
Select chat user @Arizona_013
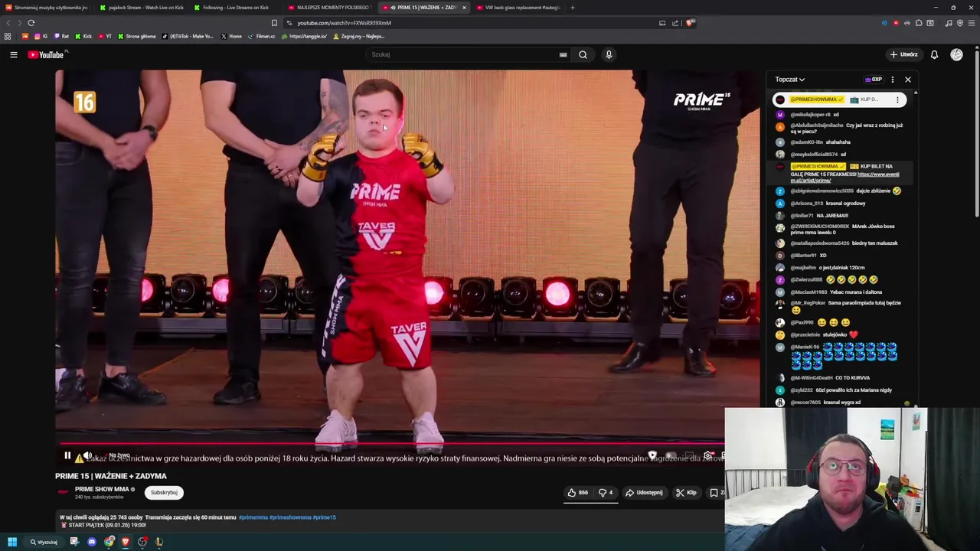click(x=806, y=204)
